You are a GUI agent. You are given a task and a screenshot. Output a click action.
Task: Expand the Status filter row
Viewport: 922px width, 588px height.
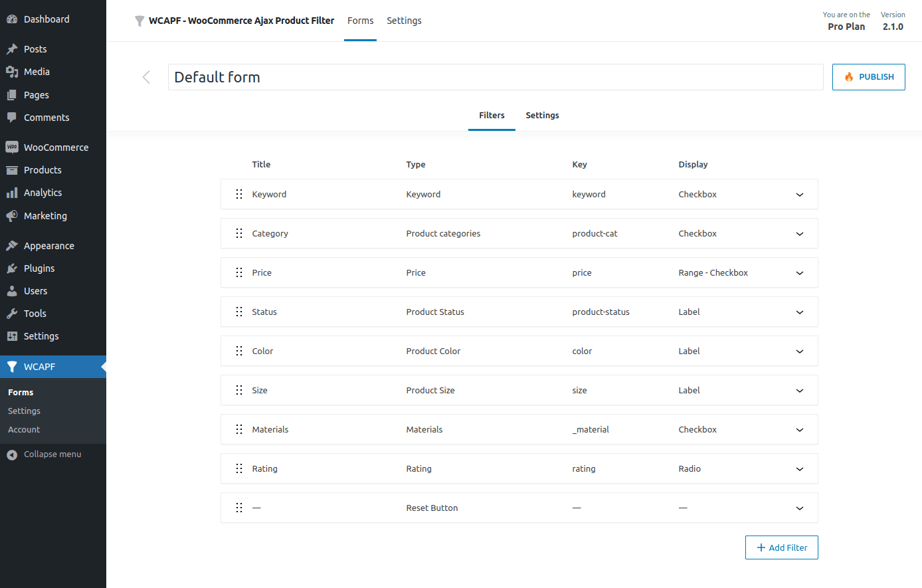(800, 312)
